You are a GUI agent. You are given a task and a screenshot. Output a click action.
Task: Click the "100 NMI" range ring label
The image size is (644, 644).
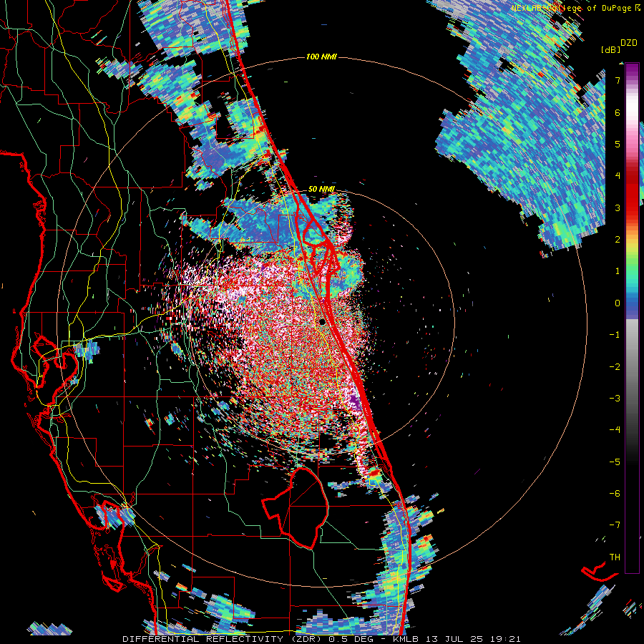pyautogui.click(x=321, y=57)
